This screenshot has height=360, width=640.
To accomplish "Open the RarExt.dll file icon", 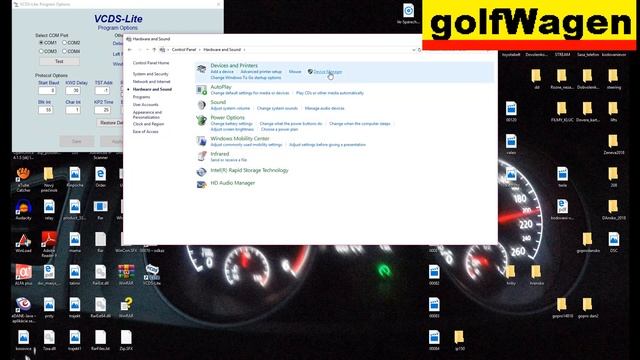I will point(100,272).
